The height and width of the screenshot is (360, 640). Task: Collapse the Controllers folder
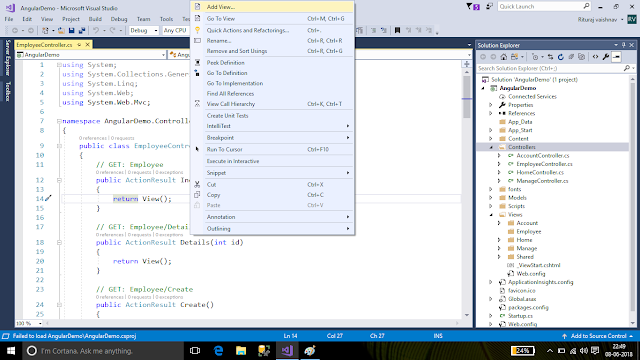click(491, 147)
